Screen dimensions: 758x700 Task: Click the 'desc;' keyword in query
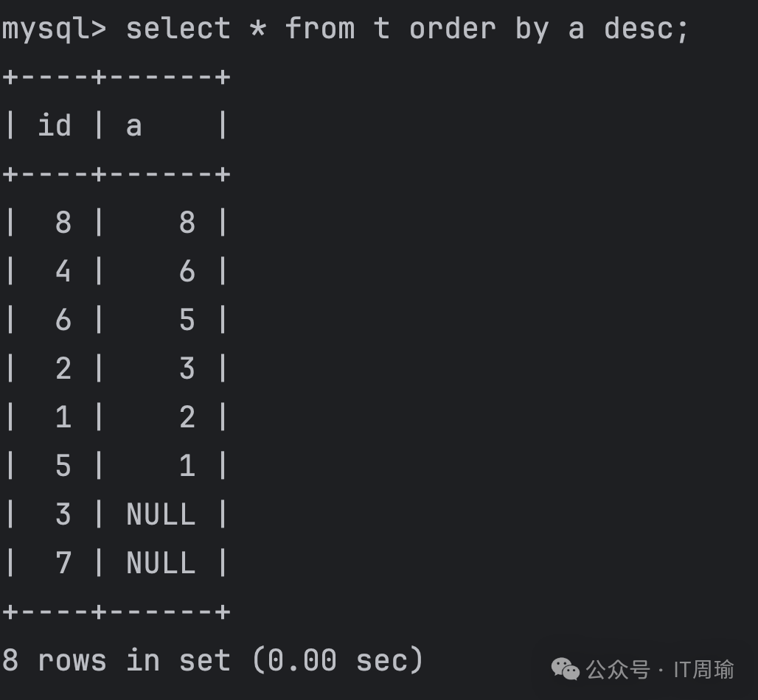pos(647,29)
